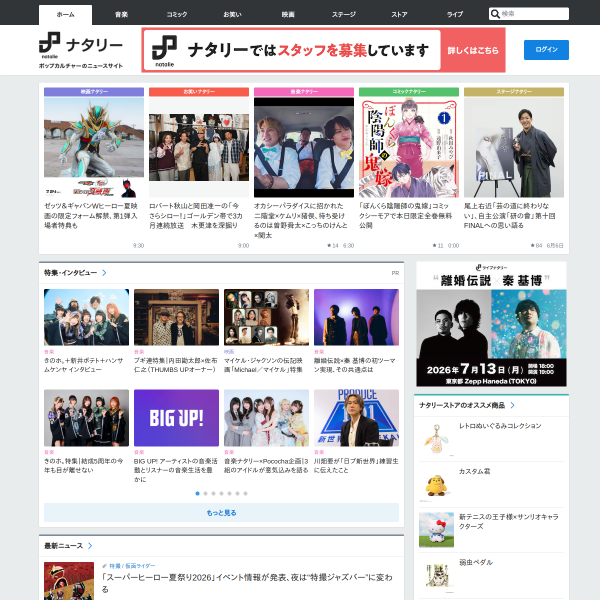Screen dimensions: 600x600
Task: Click the search magnifier icon
Action: [x=495, y=14]
